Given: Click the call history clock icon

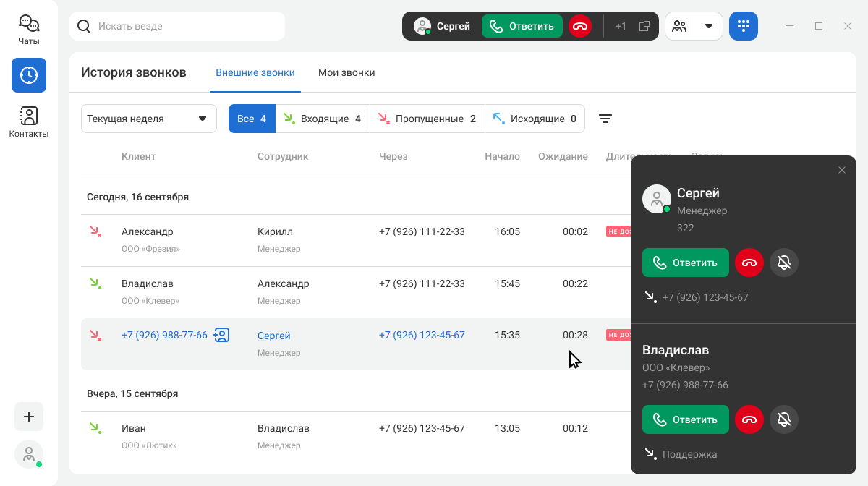Looking at the screenshot, I should pyautogui.click(x=29, y=75).
